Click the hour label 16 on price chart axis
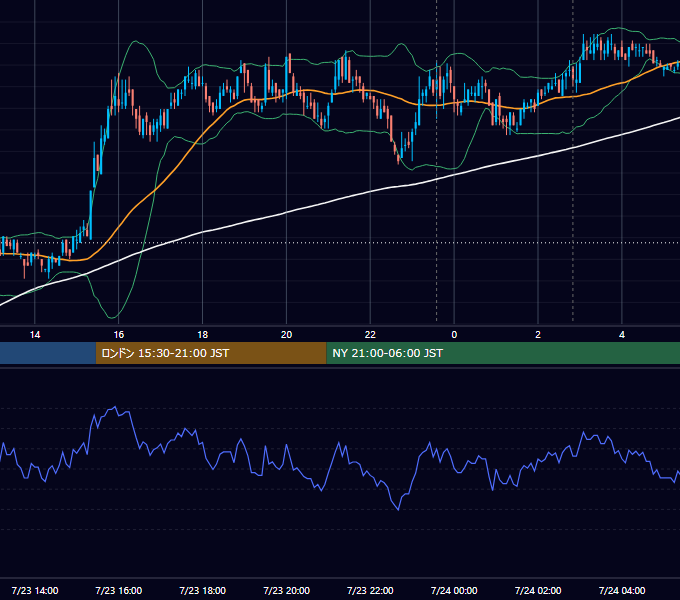The width and height of the screenshot is (680, 600). (118, 335)
